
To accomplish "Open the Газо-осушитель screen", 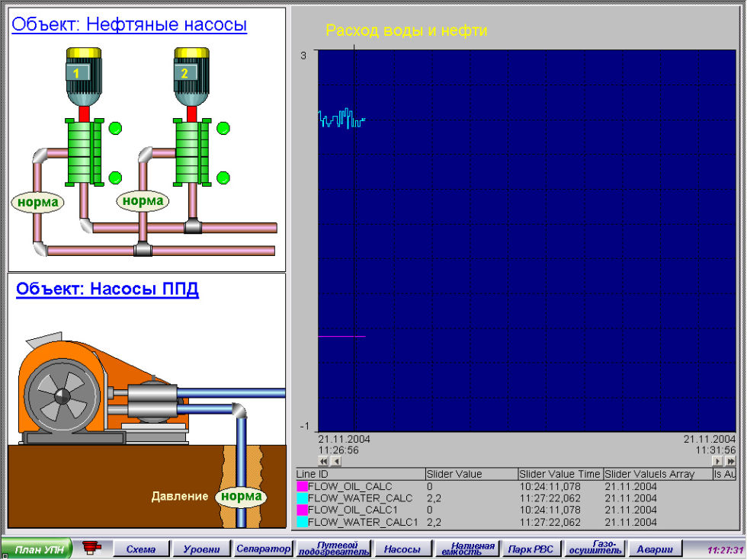I will pyautogui.click(x=595, y=549).
